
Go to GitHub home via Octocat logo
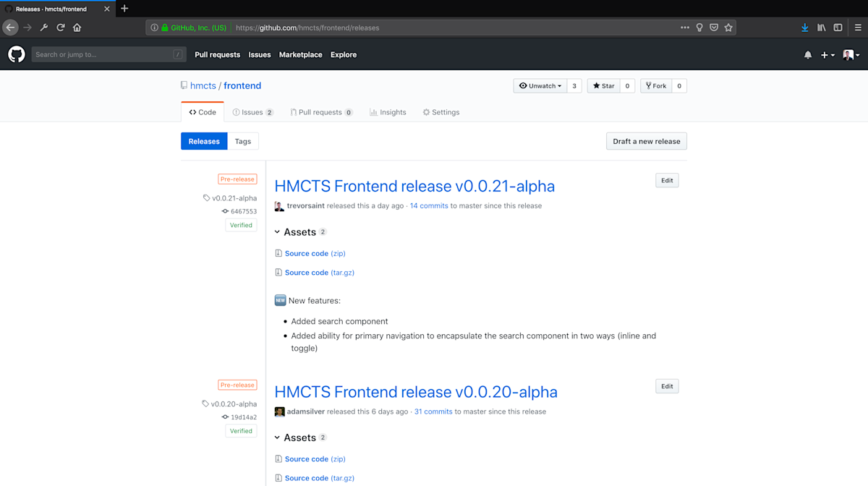17,54
